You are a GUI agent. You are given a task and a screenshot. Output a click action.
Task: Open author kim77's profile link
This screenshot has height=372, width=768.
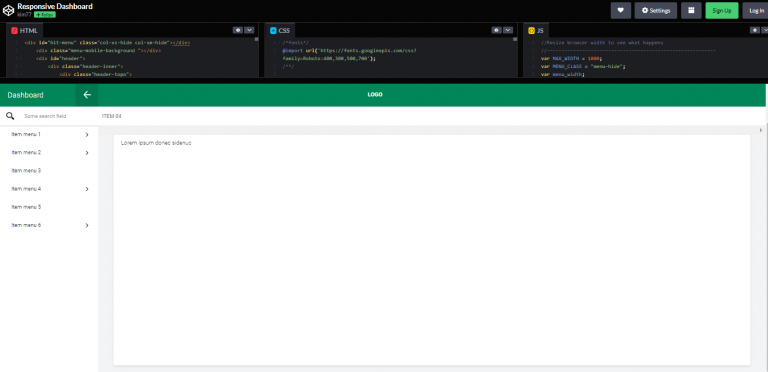coord(24,15)
